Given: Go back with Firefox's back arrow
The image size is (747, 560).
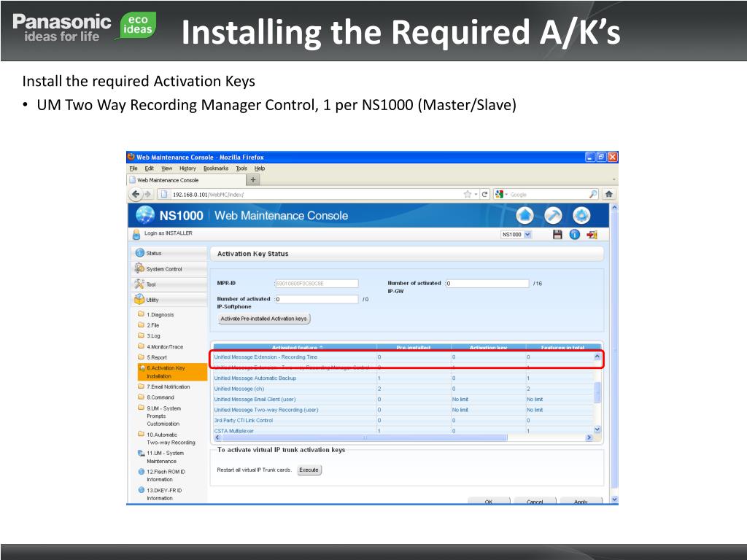Looking at the screenshot, I should coord(136,194).
